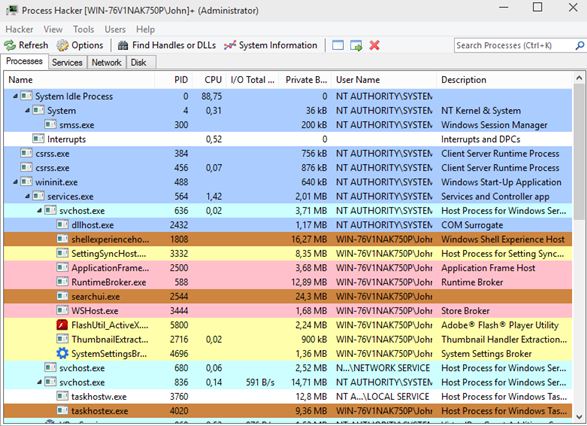The width and height of the screenshot is (587, 426).
Task: Click the Refresh toolbar icon
Action: [x=10, y=45]
